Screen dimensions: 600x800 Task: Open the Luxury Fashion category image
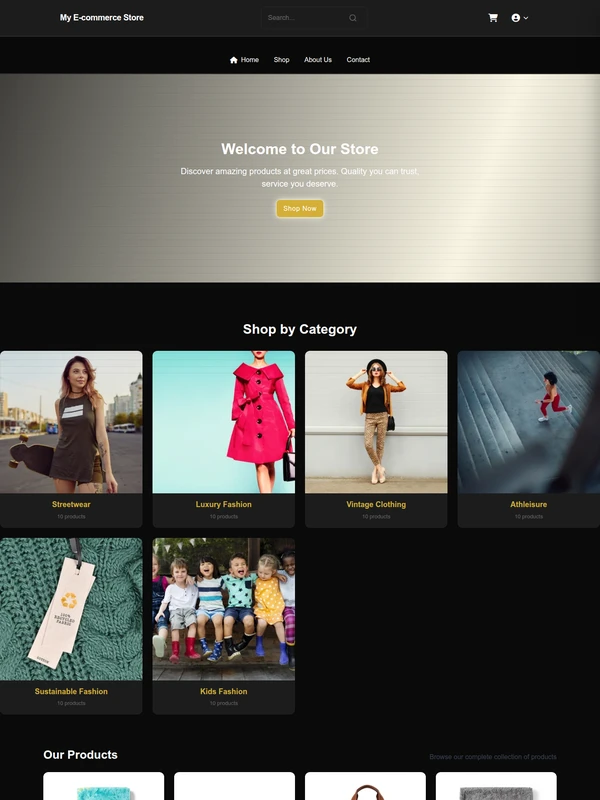[x=223, y=422]
